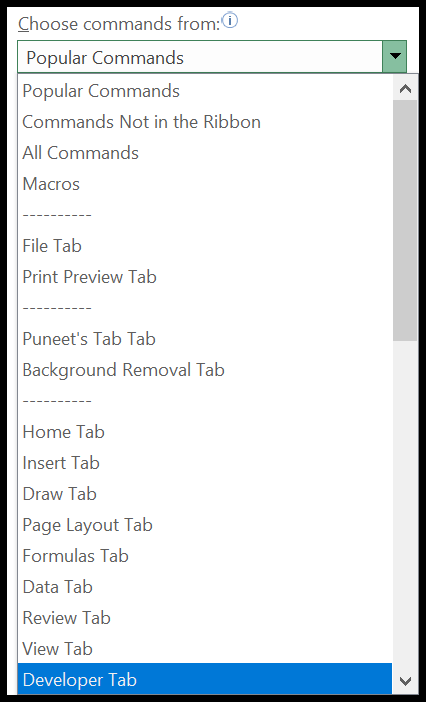Image resolution: width=426 pixels, height=702 pixels.
Task: Collapse the Popular Commands dropdown arrow
Action: (395, 56)
